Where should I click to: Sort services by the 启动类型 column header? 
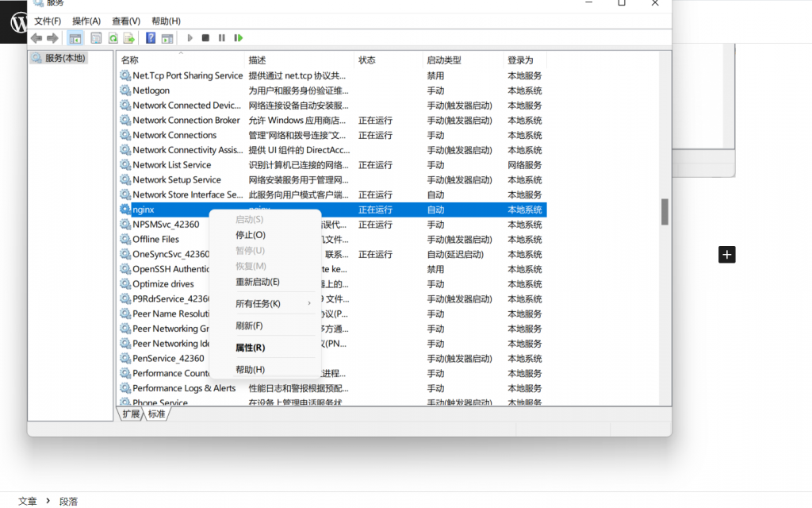[444, 60]
